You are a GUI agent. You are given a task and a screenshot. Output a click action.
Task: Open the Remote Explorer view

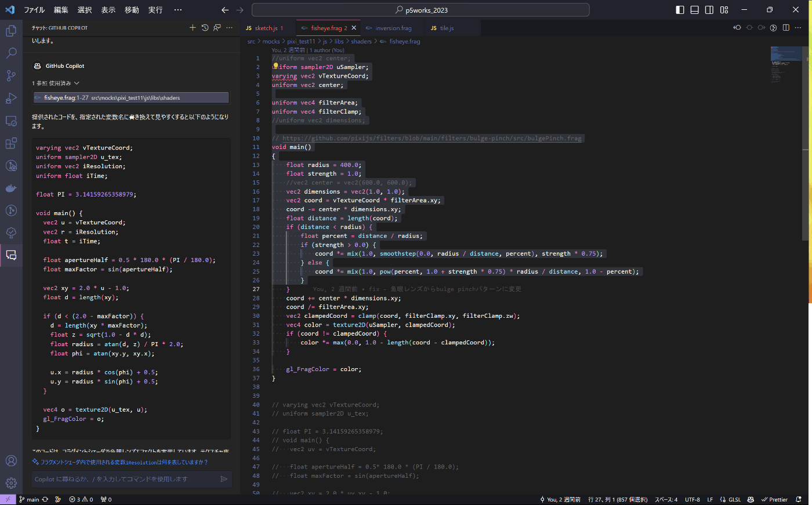tap(11, 121)
